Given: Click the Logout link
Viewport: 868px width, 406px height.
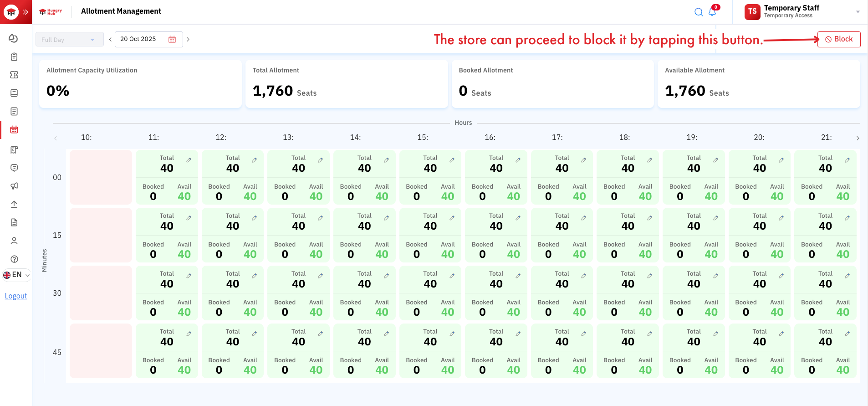Looking at the screenshot, I should point(16,296).
